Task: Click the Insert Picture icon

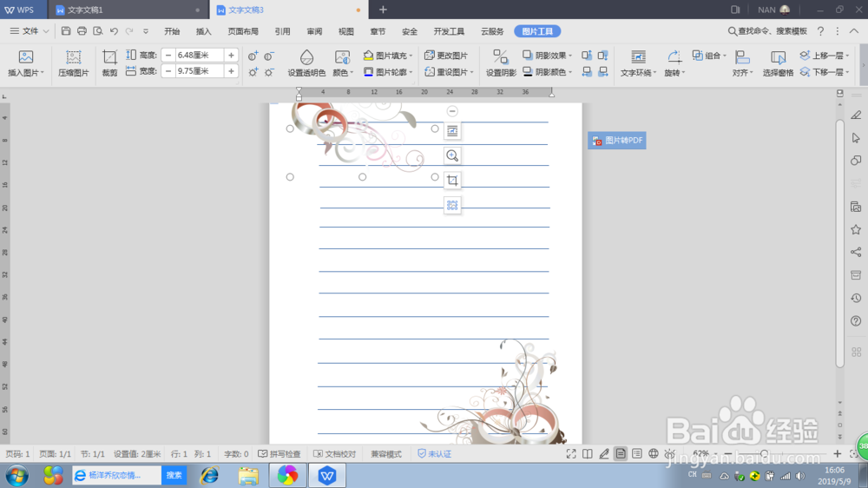Action: pos(25,57)
